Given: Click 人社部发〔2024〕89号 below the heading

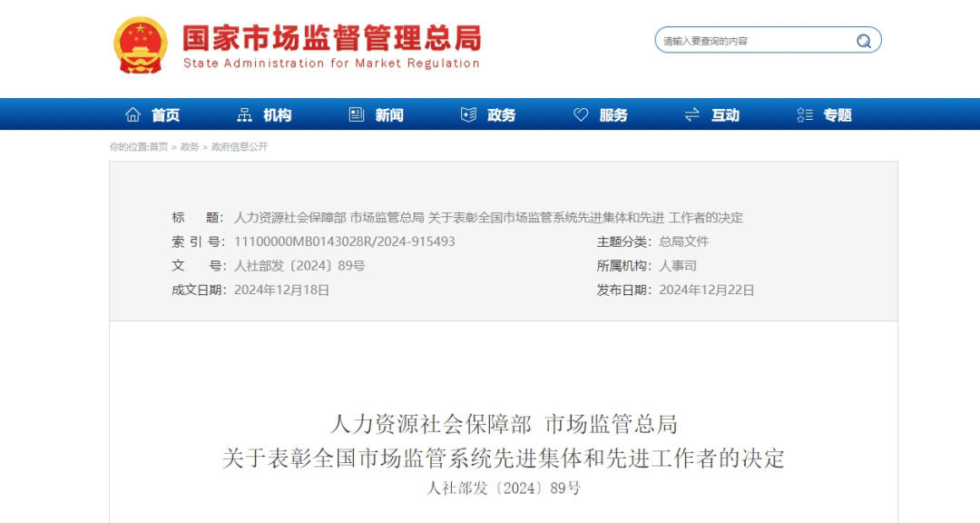Looking at the screenshot, I should [x=504, y=488].
